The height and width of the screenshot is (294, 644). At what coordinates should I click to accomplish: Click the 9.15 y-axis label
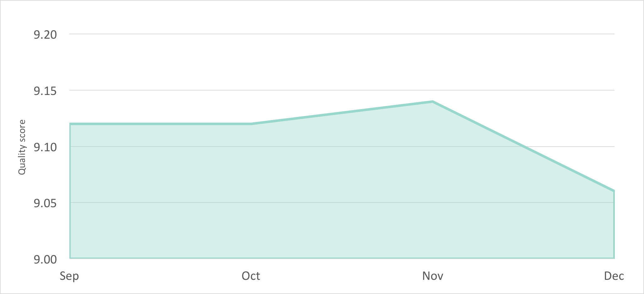pos(45,91)
